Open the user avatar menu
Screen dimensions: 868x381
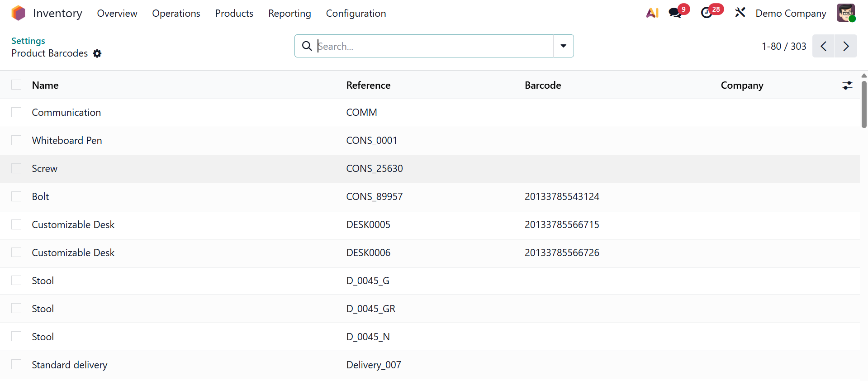(845, 13)
